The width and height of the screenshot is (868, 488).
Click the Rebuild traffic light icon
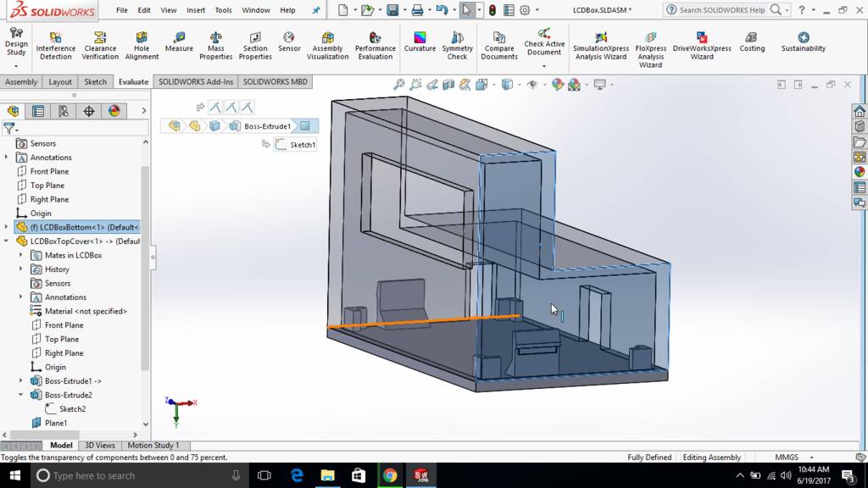pyautogui.click(x=492, y=10)
